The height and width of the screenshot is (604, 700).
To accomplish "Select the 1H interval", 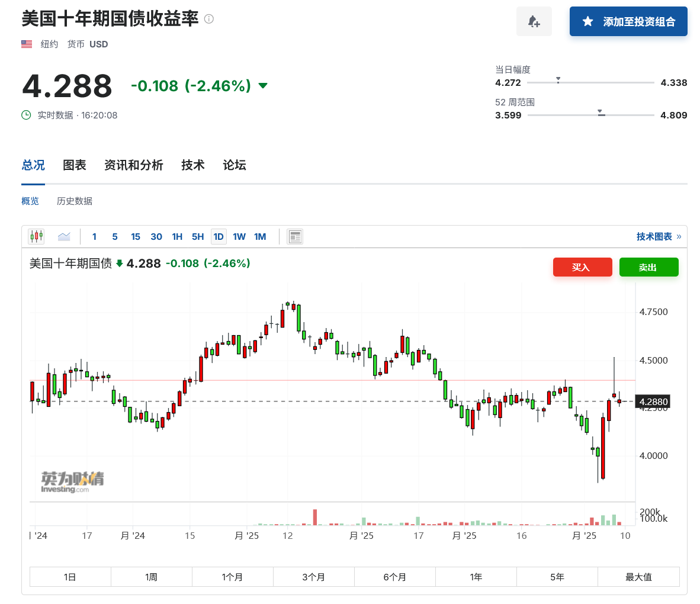I will coord(177,237).
